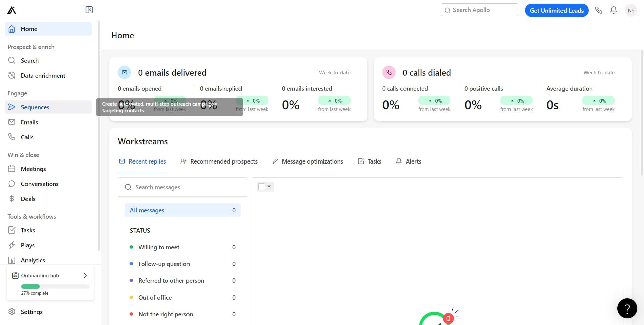This screenshot has height=325, width=644.
Task: Click Get Unlimited Leads button
Action: (x=556, y=10)
